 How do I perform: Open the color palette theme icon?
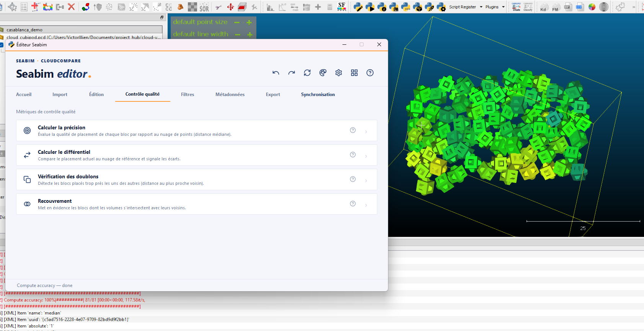[x=323, y=73]
